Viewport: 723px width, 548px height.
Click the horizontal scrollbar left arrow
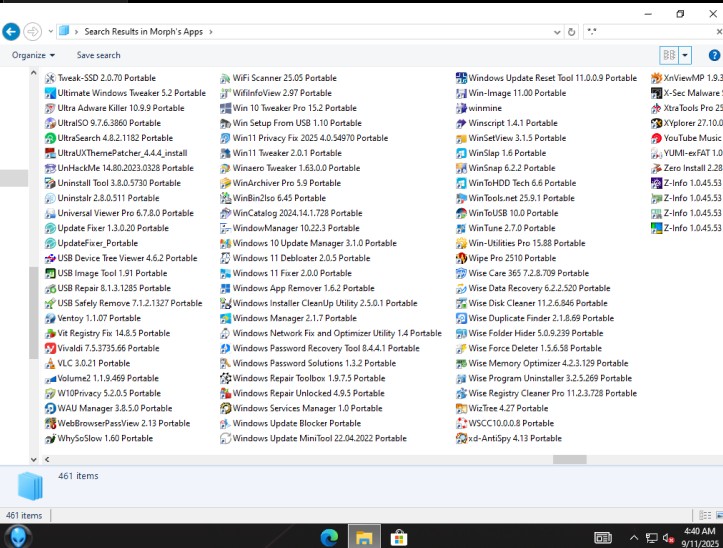[x=47, y=459]
